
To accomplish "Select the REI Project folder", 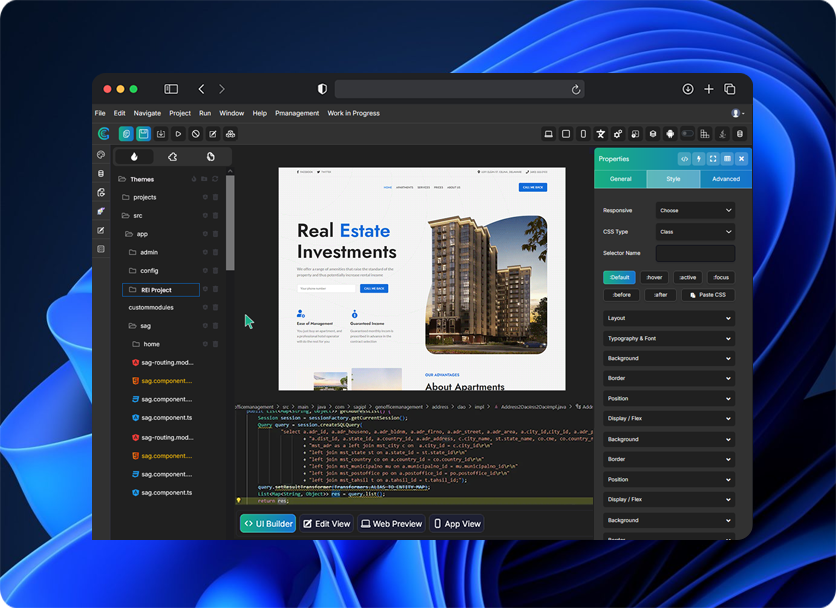I will pyautogui.click(x=161, y=290).
